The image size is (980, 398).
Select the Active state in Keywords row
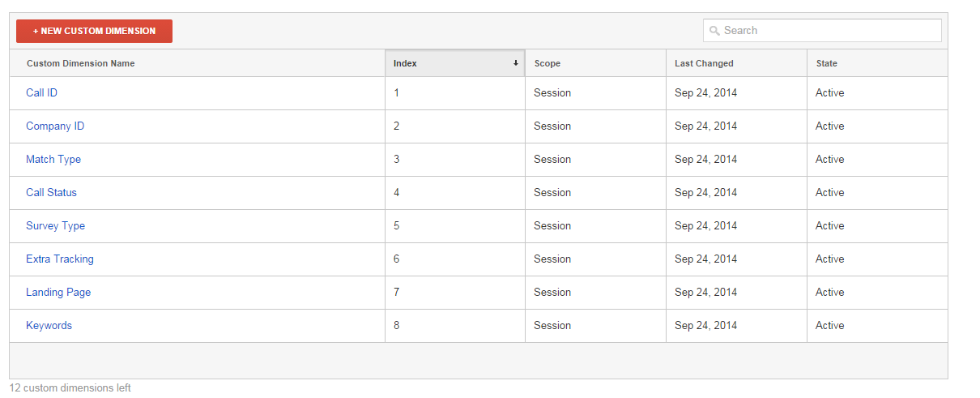click(830, 326)
